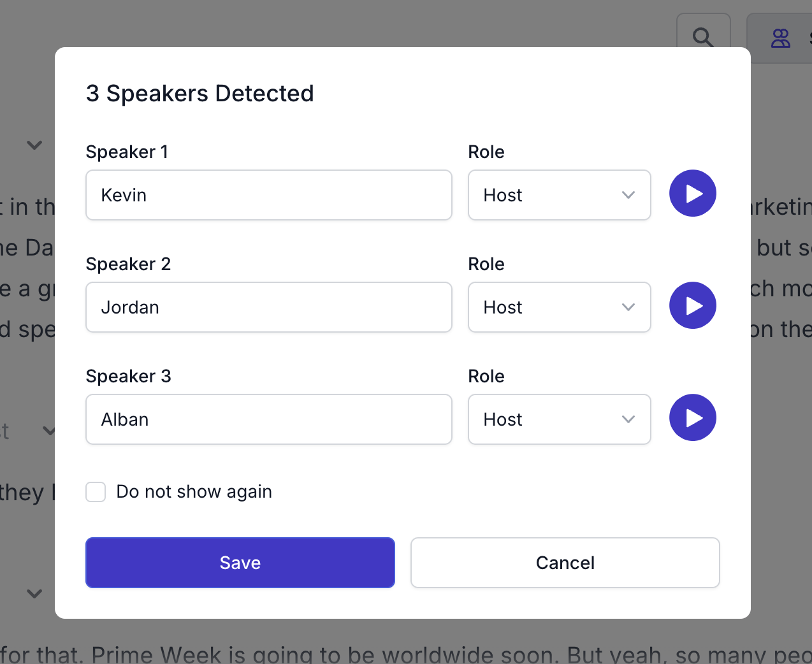Open the Role dropdown for Speaker 1
This screenshot has height=664, width=812.
[x=559, y=195]
